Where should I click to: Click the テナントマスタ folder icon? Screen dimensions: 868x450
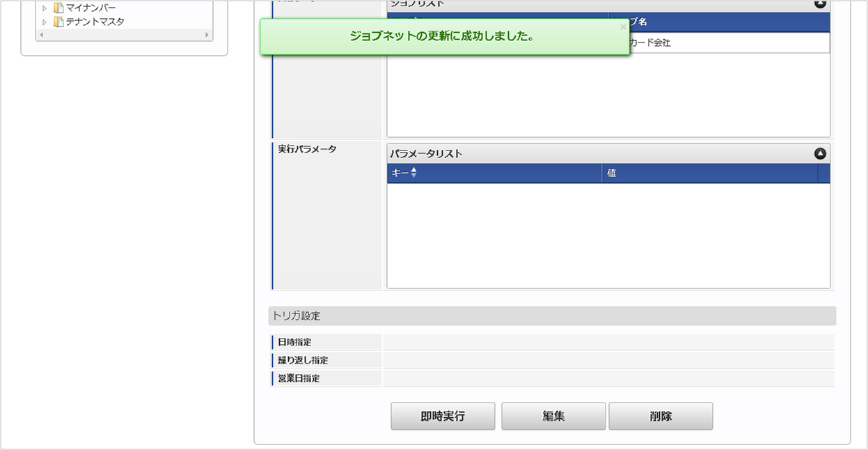(x=57, y=22)
